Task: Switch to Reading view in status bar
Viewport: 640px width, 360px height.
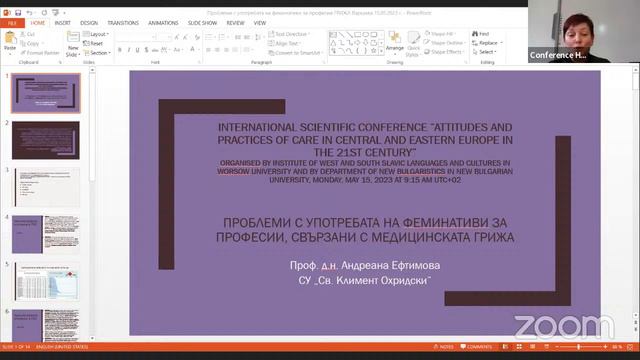Action: [x=533, y=347]
